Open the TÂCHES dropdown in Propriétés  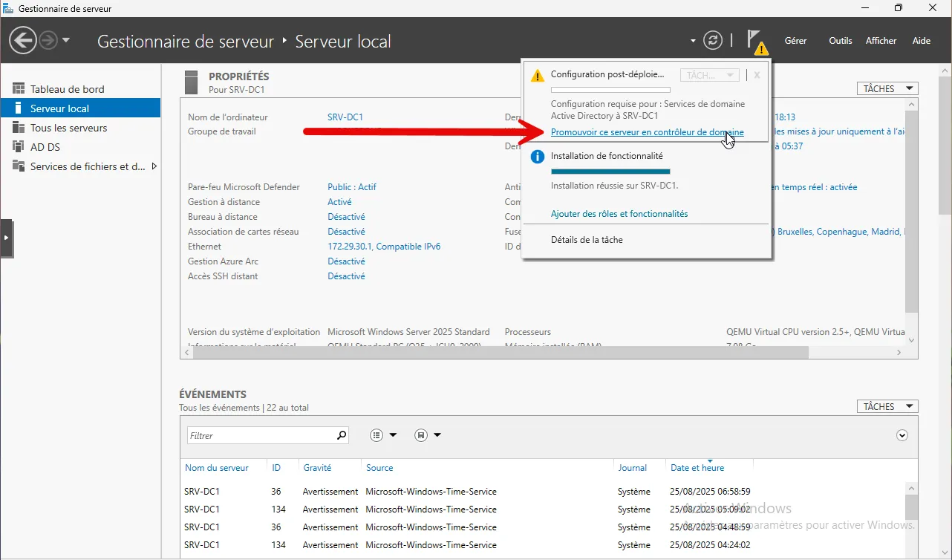(887, 88)
